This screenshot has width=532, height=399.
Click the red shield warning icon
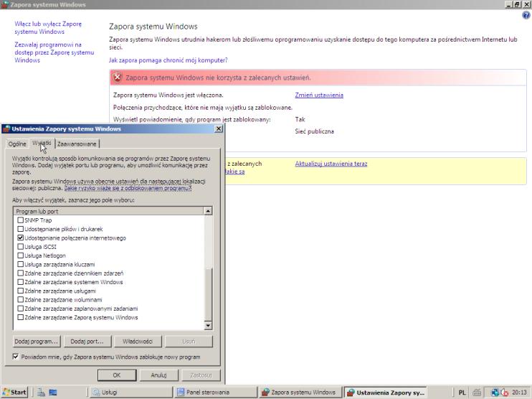[x=118, y=78]
